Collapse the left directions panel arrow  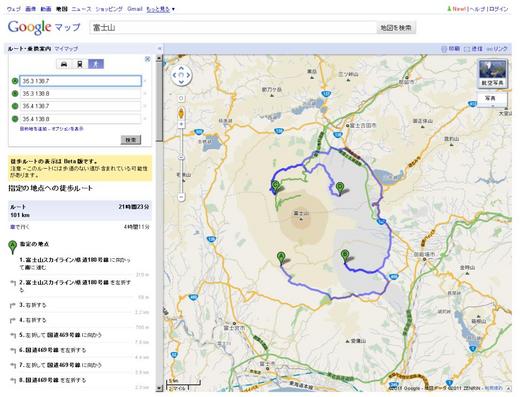pyautogui.click(x=159, y=49)
